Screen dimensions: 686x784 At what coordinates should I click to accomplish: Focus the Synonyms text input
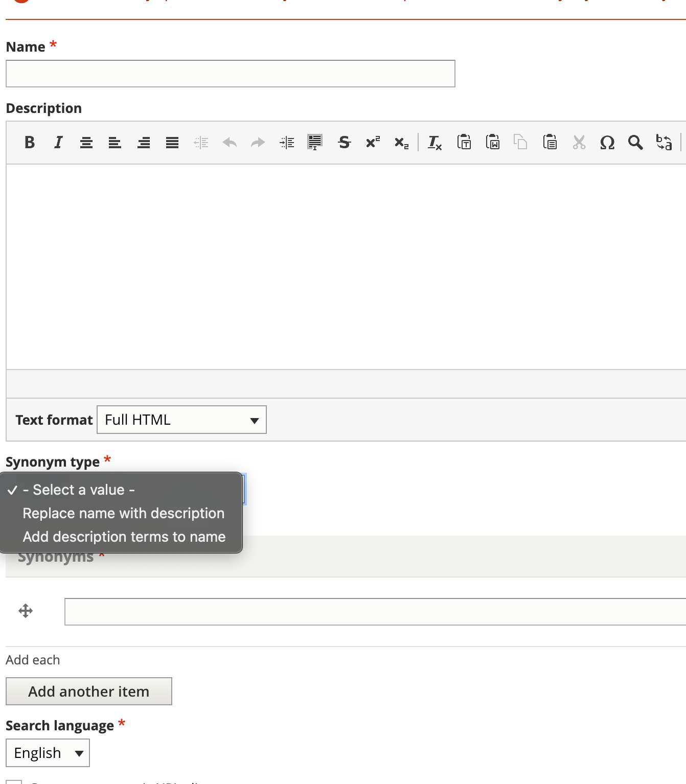coord(375,612)
